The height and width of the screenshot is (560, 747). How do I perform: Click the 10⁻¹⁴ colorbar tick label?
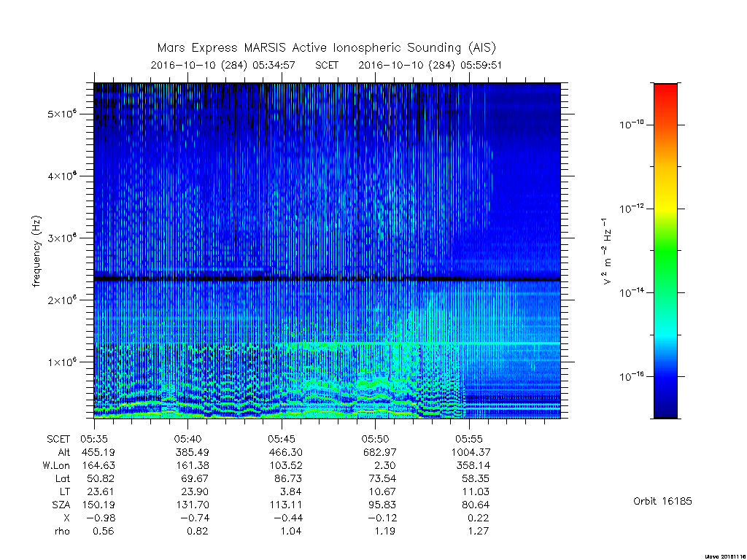[631, 292]
